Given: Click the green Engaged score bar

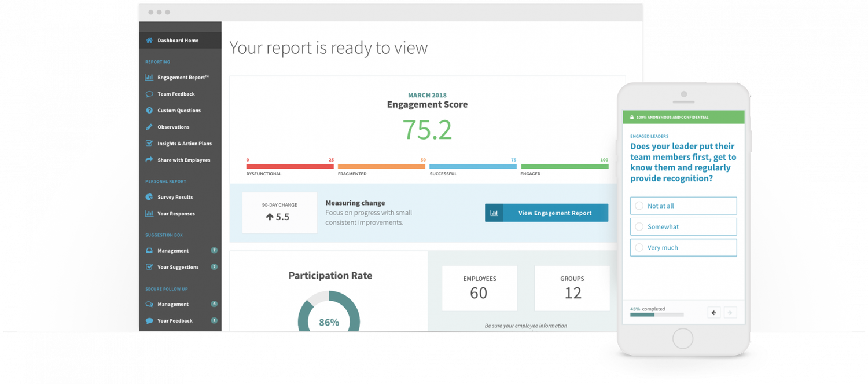Looking at the screenshot, I should (565, 166).
